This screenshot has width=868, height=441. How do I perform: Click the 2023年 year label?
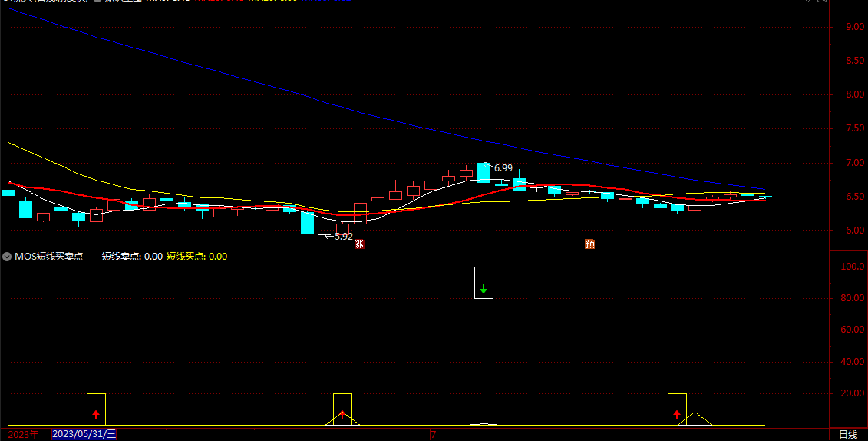(24, 434)
